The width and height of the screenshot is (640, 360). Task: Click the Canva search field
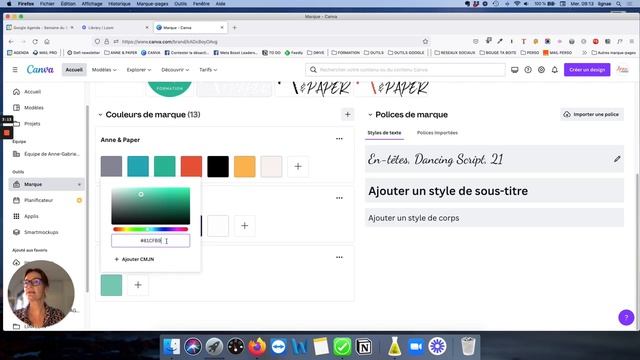[405, 70]
